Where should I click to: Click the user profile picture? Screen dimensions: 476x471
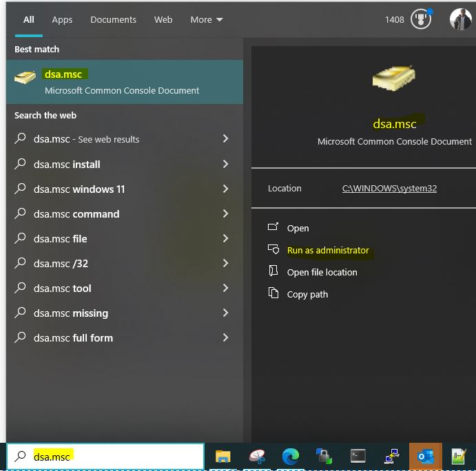[460, 20]
